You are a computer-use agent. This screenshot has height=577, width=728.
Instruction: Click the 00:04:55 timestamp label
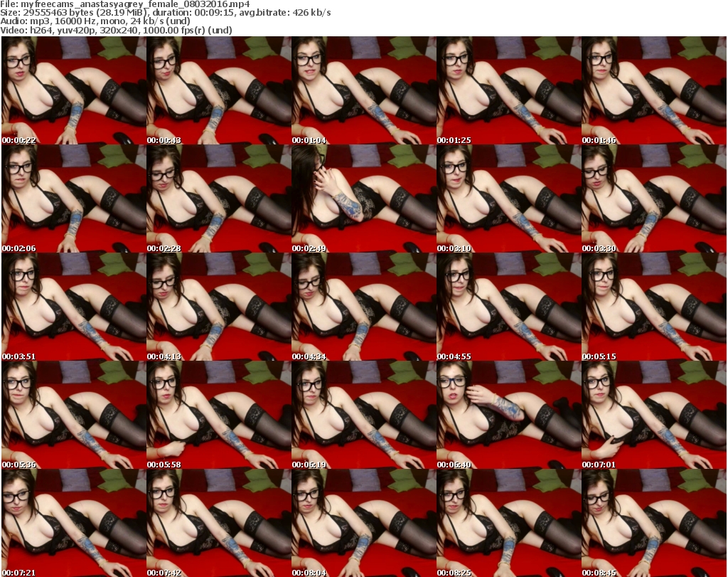[454, 356]
